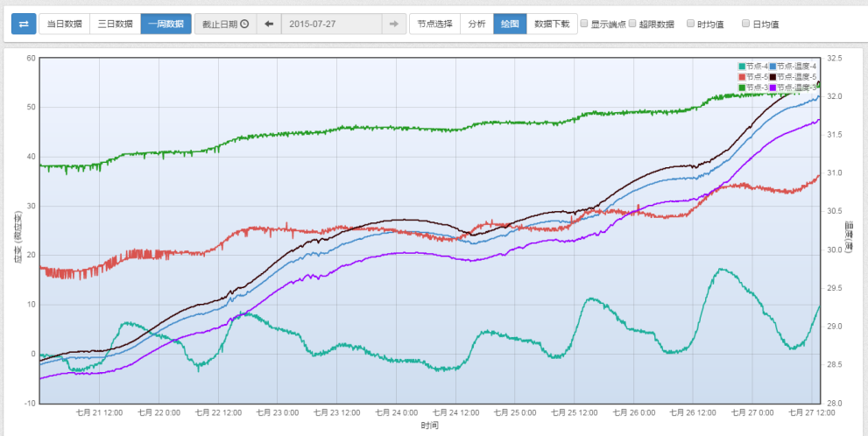The height and width of the screenshot is (436, 868).
Task: Toggle the 超限数据 checkbox
Action: pos(633,24)
